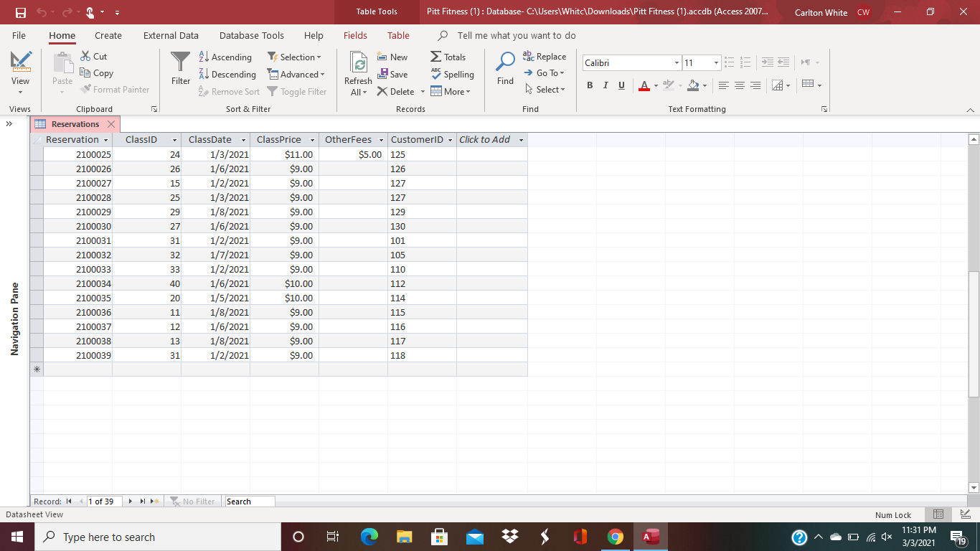Screen dimensions: 980x551
Task: Toggle italic formatting
Action: 605,85
